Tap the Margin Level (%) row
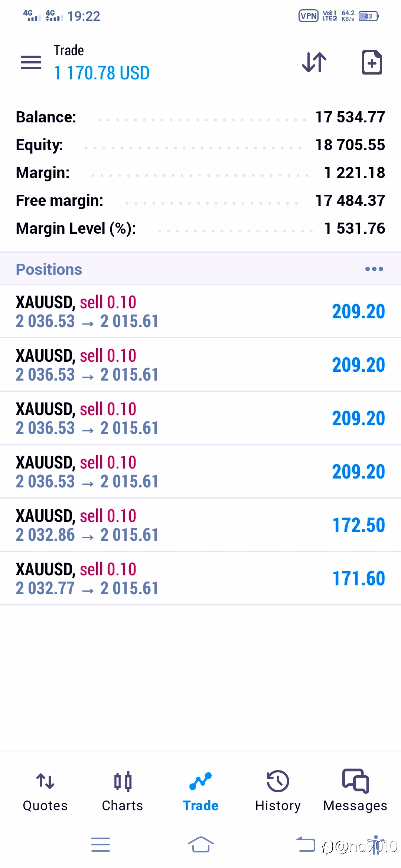This screenshot has width=401, height=868. [200, 228]
